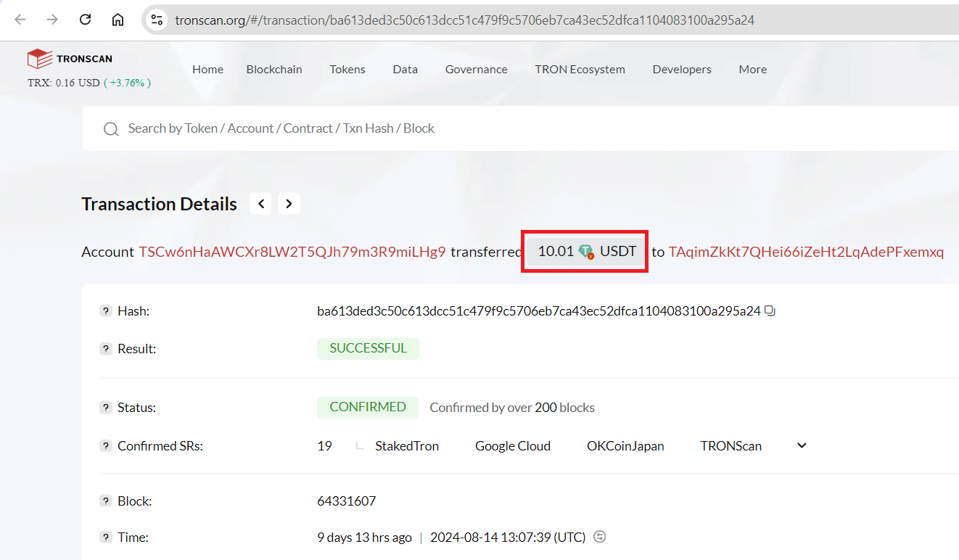Screen dimensions: 959x560
Task: Open the Tokens menu
Action: tap(347, 70)
